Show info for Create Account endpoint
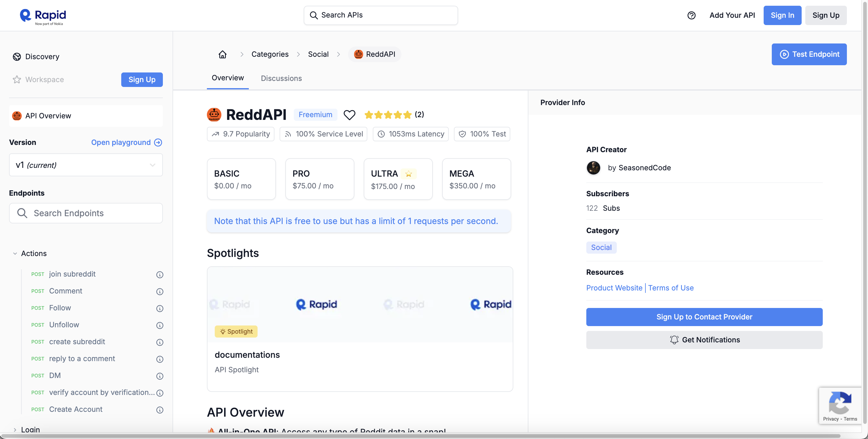Image resolution: width=868 pixels, height=439 pixels. click(160, 410)
